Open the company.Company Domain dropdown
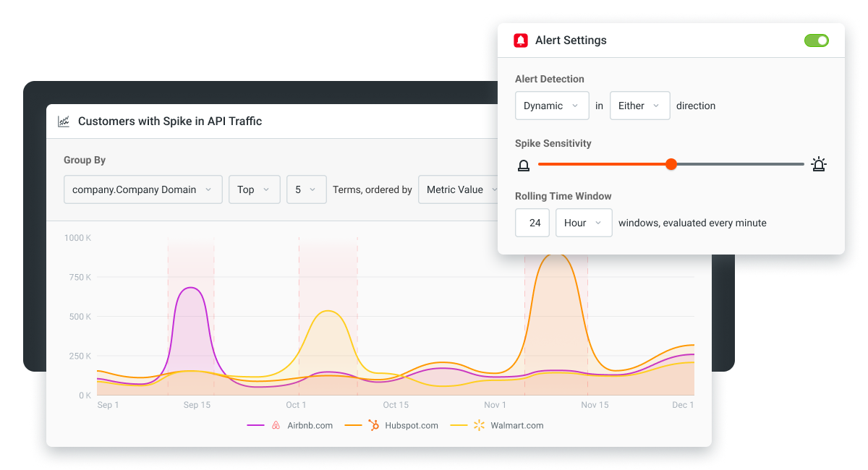This screenshot has width=868, height=470. 143,189
